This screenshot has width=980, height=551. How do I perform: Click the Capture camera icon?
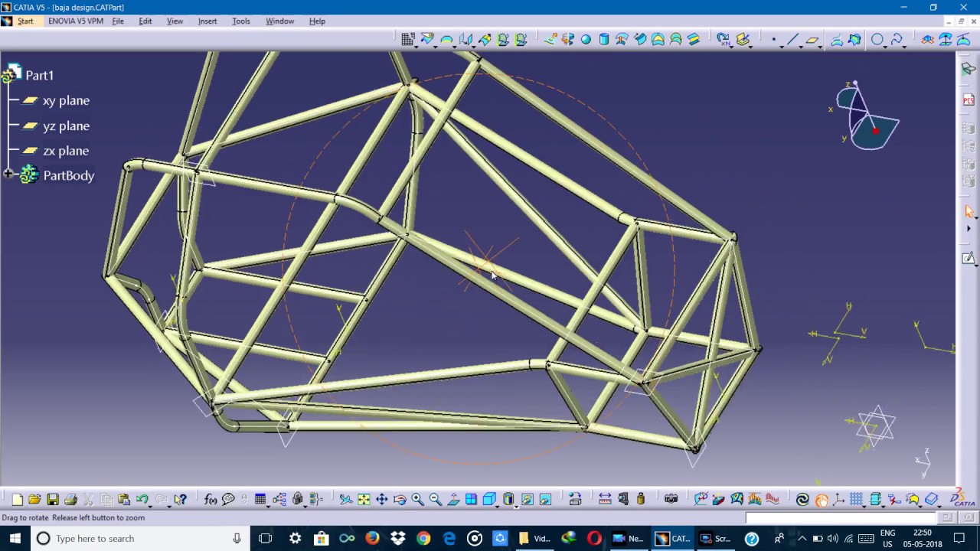671,500
